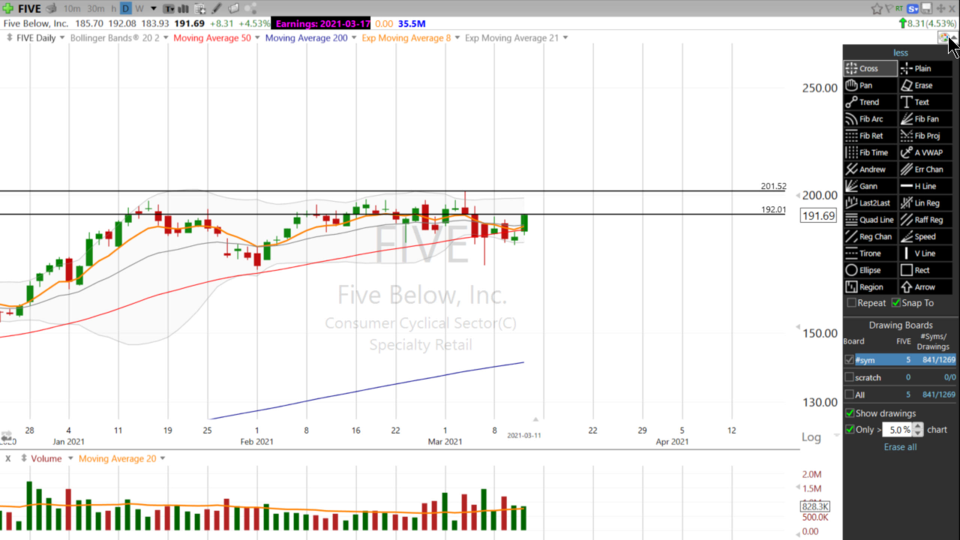960x540 pixels.
Task: Select the Quad Line tool
Action: tap(870, 220)
